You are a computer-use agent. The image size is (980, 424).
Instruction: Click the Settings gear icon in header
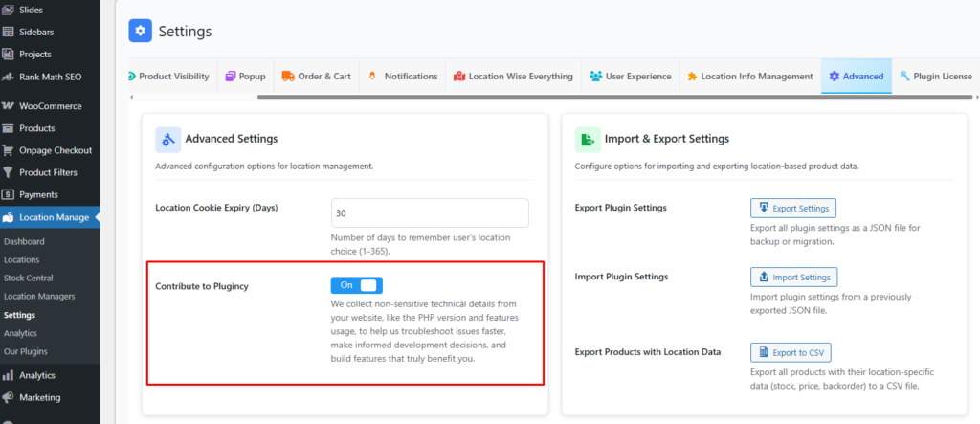click(x=141, y=32)
